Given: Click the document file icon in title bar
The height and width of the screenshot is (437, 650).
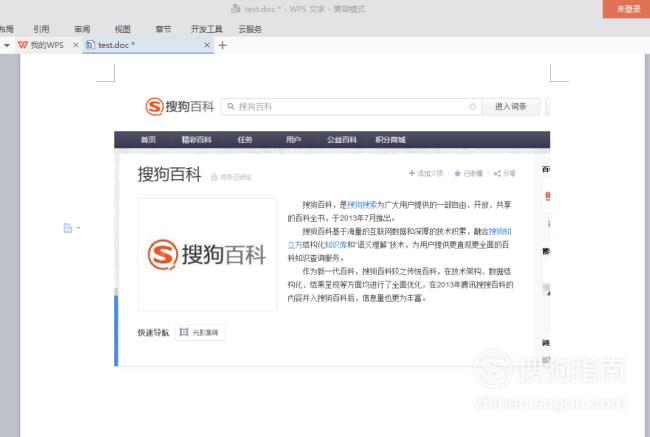Looking at the screenshot, I should pyautogui.click(x=235, y=8).
